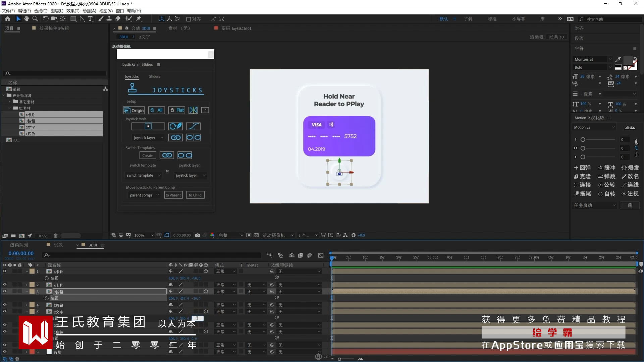This screenshot has height=362, width=644.
Task: Expand the 其它素材 folder
Action: 10,102
